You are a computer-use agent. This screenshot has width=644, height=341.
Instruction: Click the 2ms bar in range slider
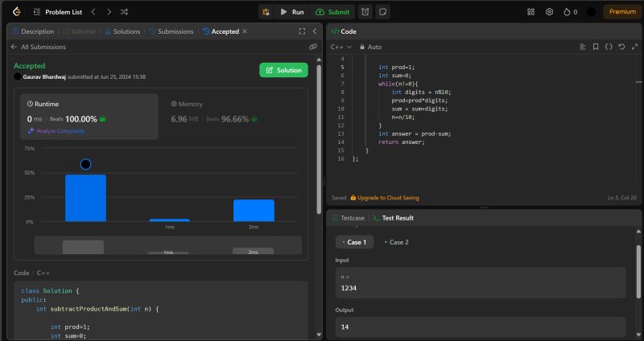(x=253, y=251)
